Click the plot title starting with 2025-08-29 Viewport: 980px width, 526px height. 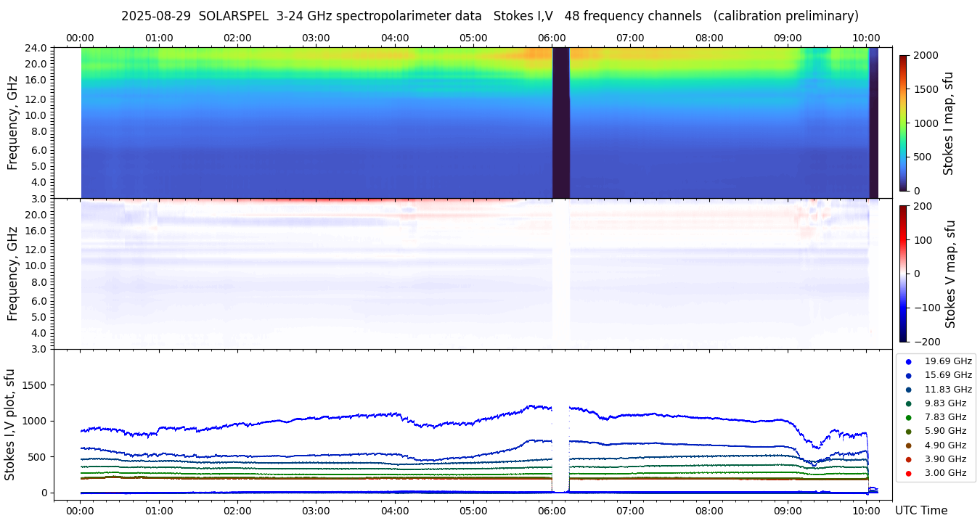click(x=489, y=16)
